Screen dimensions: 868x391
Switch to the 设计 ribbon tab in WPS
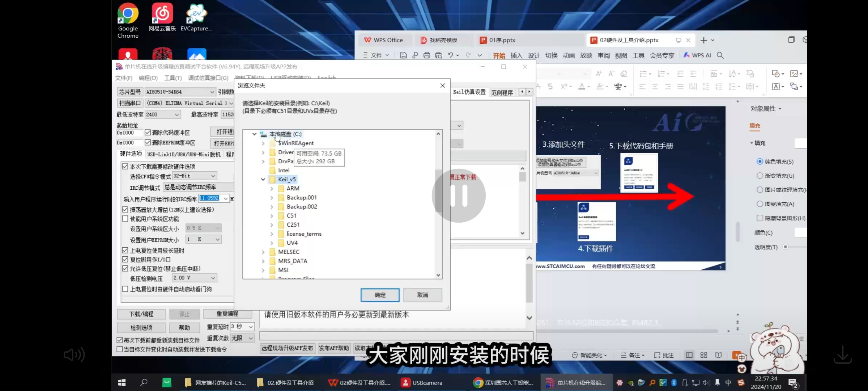click(x=533, y=55)
